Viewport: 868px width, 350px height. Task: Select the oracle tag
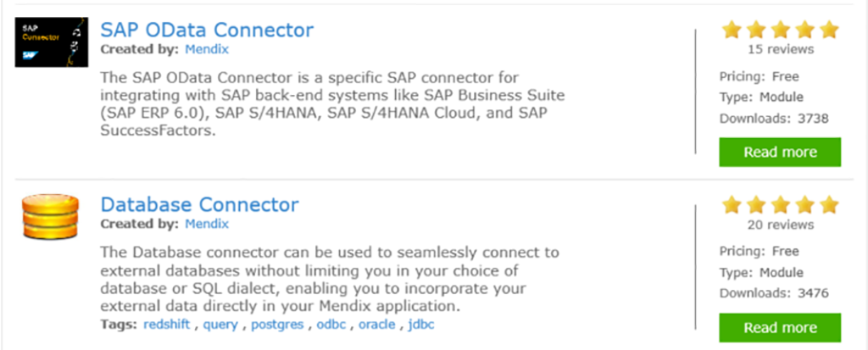pos(376,324)
